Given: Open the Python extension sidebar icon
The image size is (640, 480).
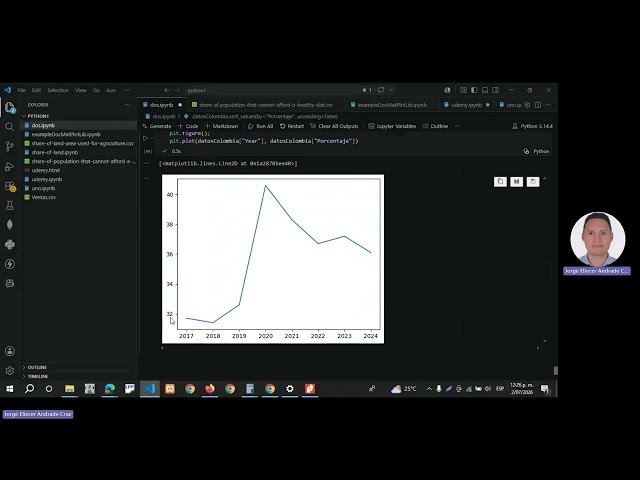Looking at the screenshot, I should (x=9, y=244).
